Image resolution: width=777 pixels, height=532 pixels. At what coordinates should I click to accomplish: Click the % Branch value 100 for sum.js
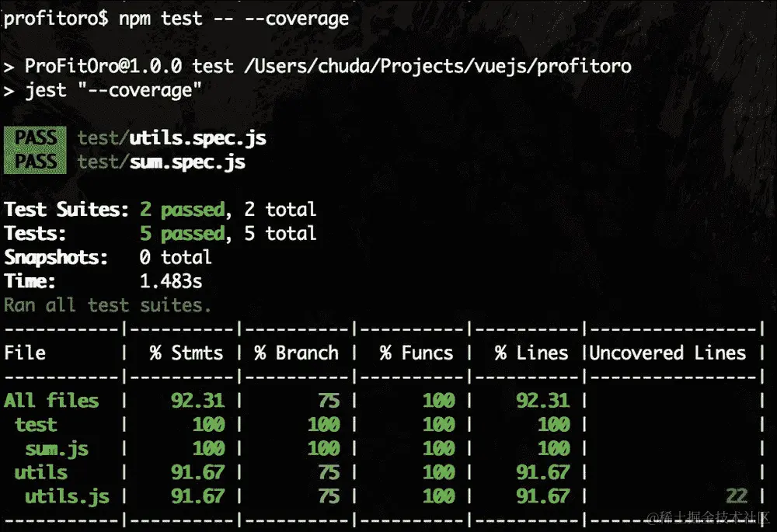tap(323, 448)
